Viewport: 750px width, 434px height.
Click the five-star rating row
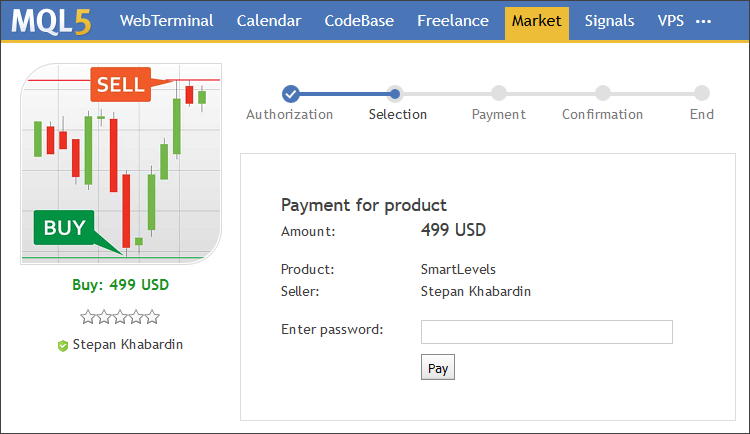[120, 317]
